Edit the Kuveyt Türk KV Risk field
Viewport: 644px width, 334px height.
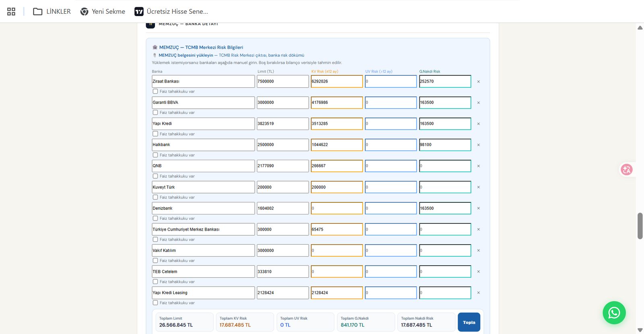[337, 187]
